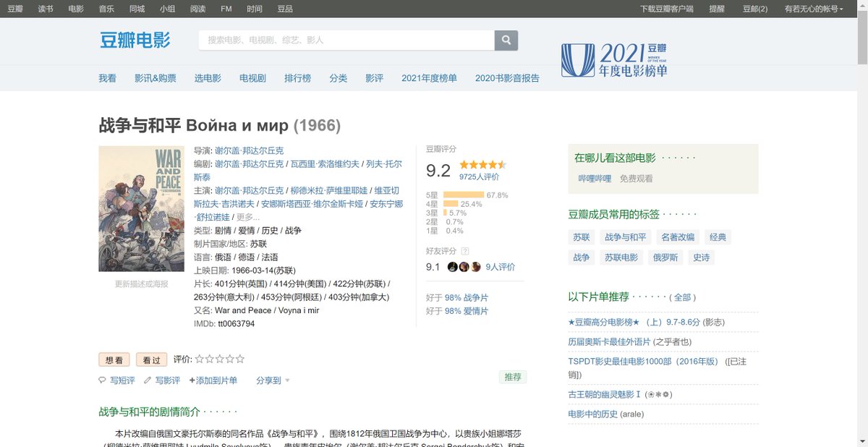Open 读书 in the top bar

tap(46, 9)
